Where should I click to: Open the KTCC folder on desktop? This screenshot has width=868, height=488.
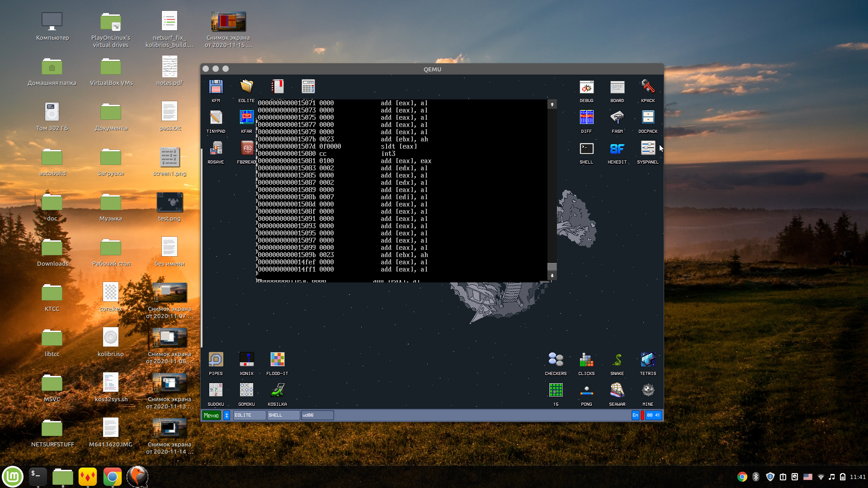(52, 297)
